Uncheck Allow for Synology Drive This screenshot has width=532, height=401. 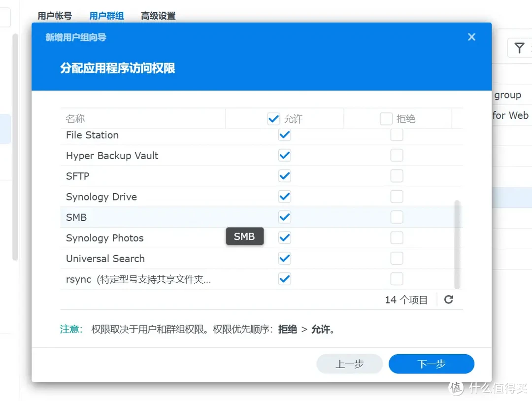284,196
